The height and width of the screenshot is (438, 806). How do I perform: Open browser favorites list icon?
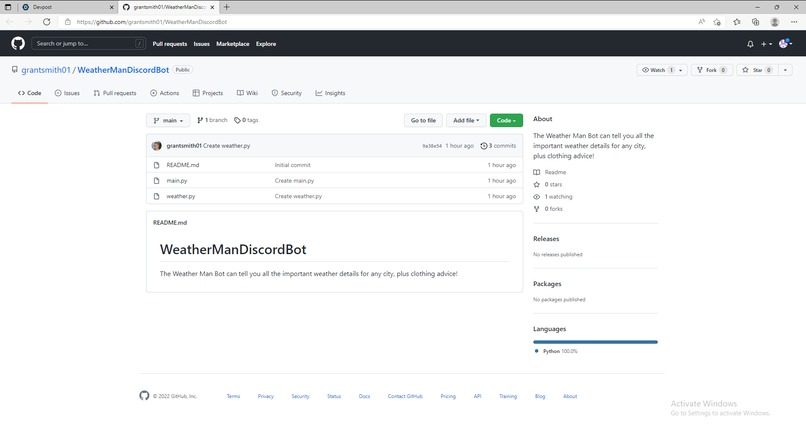click(x=737, y=22)
